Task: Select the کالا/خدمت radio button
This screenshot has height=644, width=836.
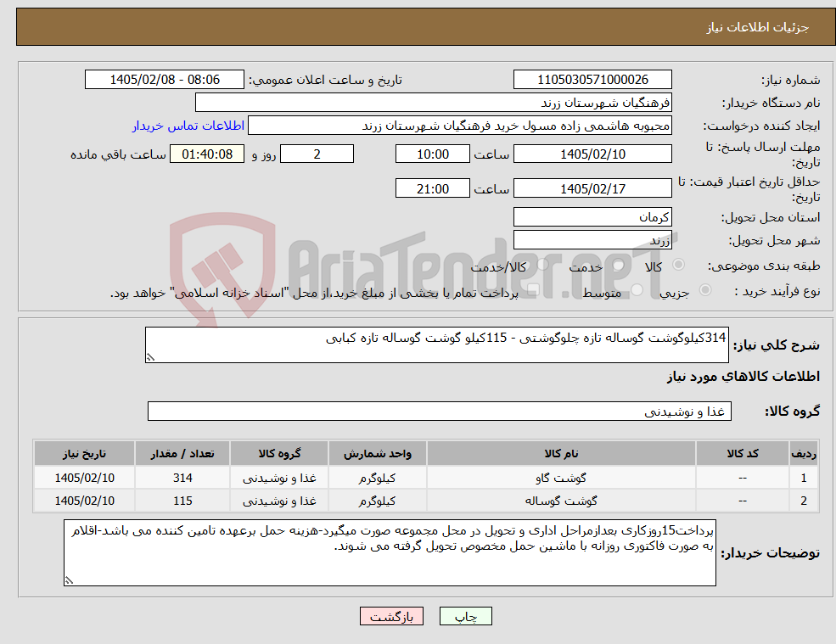Action: 542,265
